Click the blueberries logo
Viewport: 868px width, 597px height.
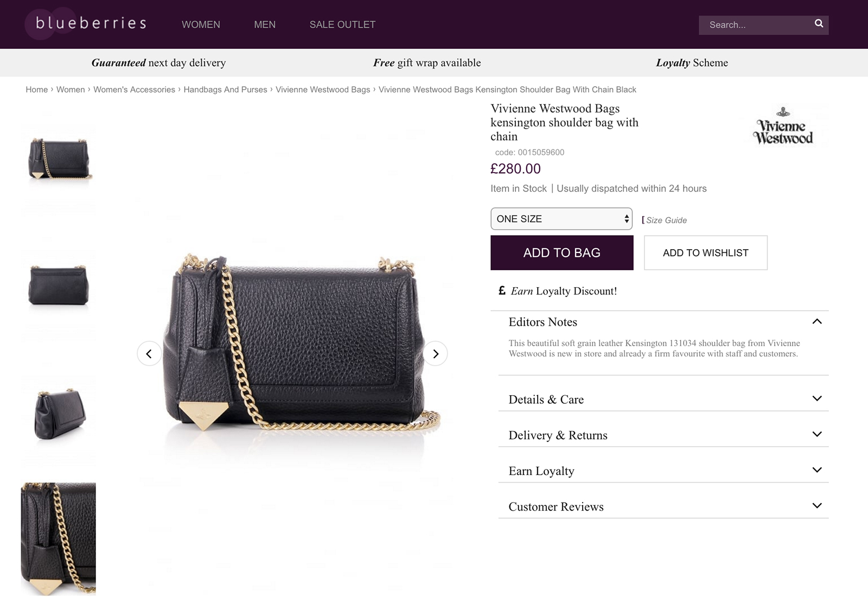pos(86,23)
